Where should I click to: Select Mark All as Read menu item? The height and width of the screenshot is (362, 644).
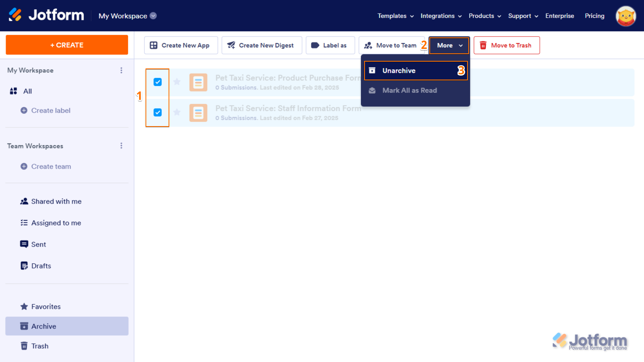tap(416, 91)
